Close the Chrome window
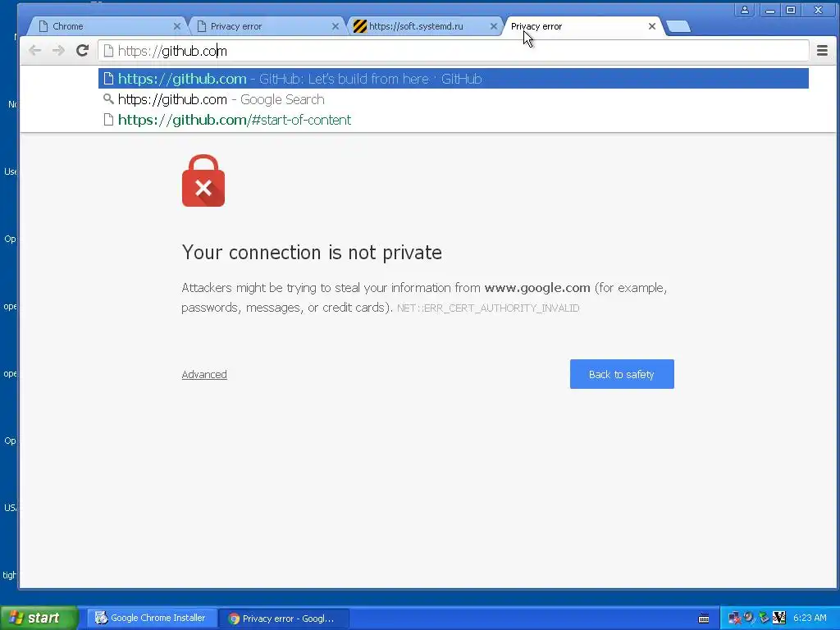Image resolution: width=840 pixels, height=630 pixels. pyautogui.click(x=818, y=10)
